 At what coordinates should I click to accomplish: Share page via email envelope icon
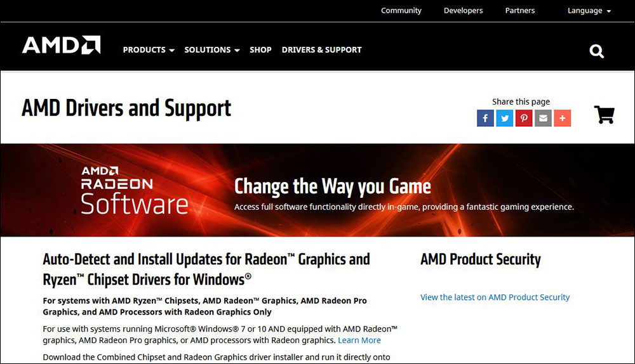[543, 118]
